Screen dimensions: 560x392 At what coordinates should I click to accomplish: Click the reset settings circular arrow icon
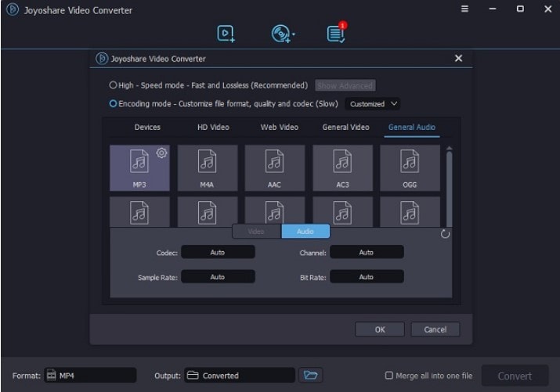(x=445, y=234)
